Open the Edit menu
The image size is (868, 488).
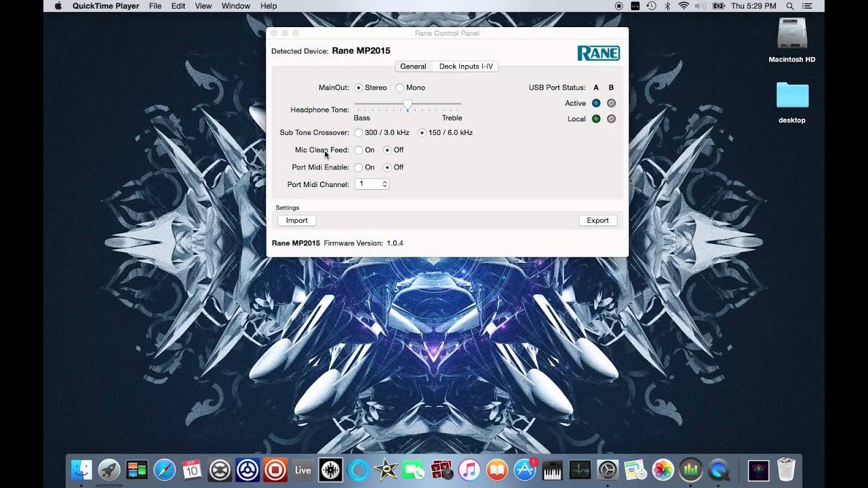(x=178, y=6)
